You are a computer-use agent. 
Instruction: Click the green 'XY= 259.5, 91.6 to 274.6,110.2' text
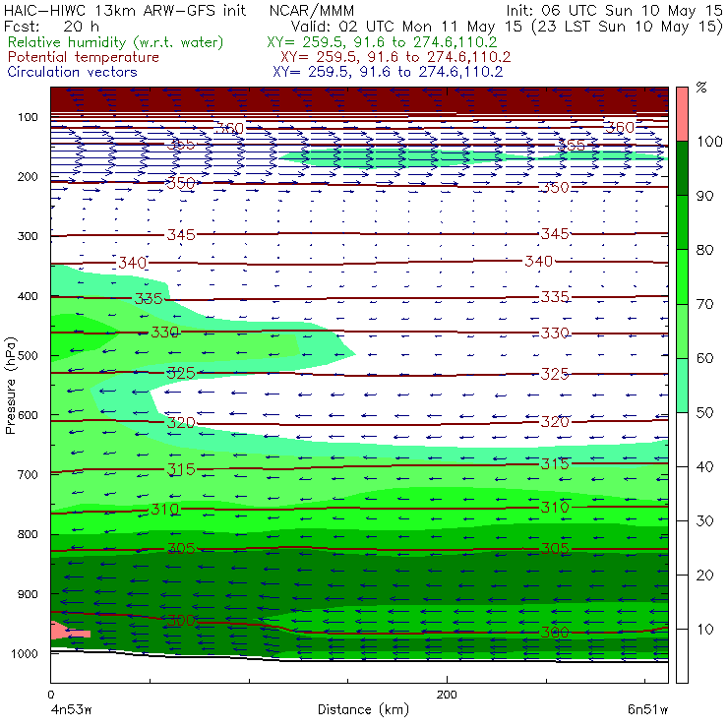(x=382, y=42)
